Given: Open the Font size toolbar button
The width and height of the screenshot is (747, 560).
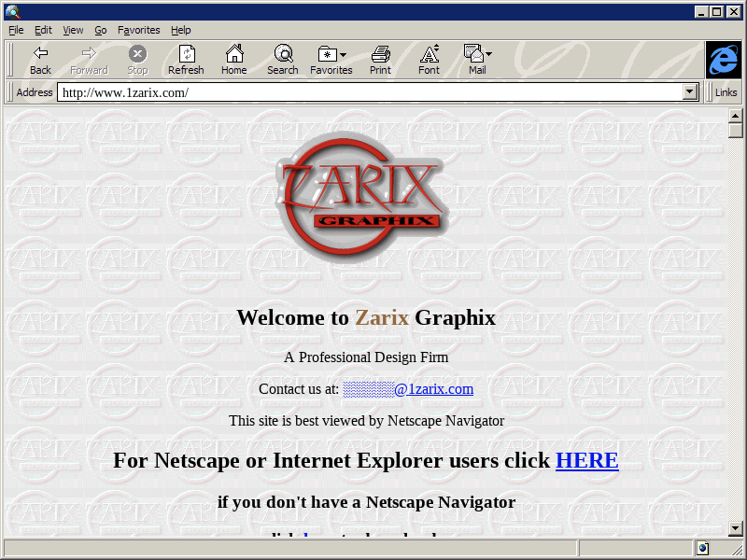Looking at the screenshot, I should (429, 60).
